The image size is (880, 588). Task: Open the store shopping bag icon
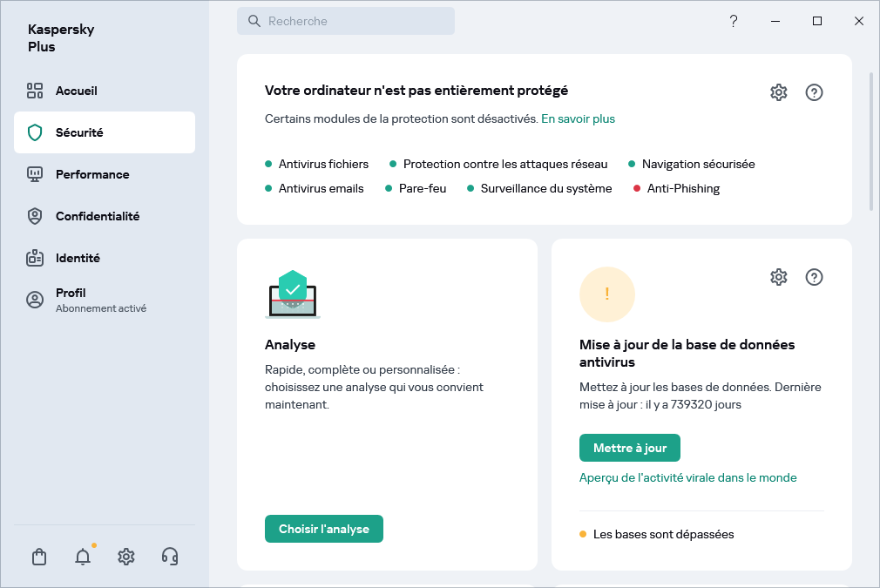pos(38,556)
